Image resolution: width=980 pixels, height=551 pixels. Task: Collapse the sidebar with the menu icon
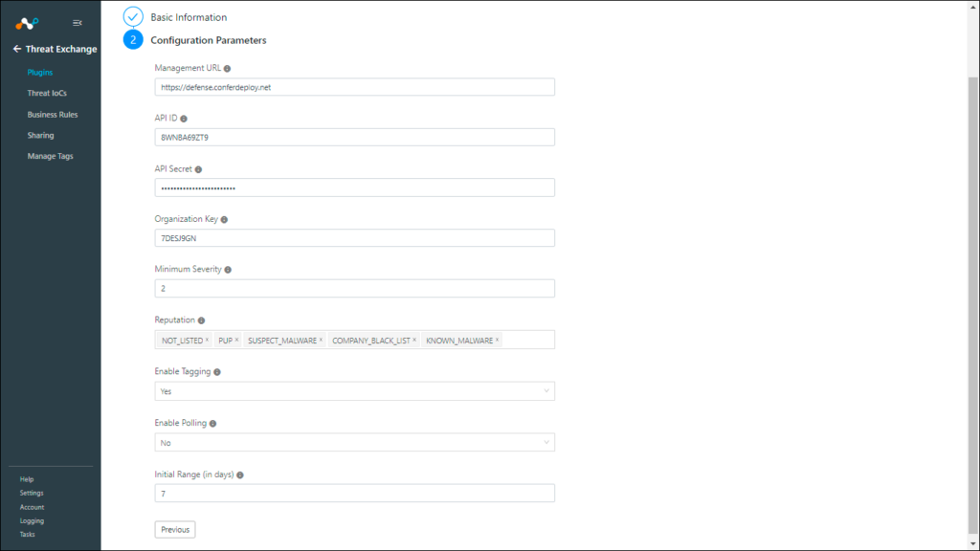[x=77, y=23]
